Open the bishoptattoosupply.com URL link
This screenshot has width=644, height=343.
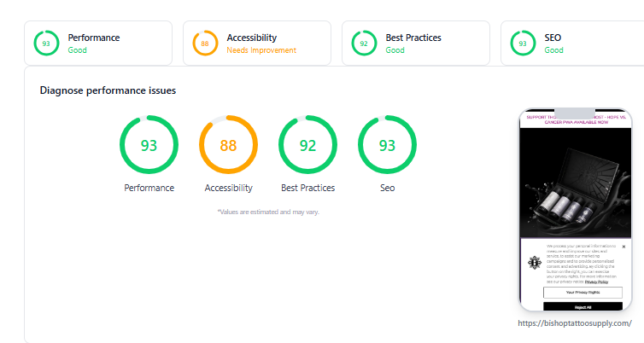pos(575,323)
